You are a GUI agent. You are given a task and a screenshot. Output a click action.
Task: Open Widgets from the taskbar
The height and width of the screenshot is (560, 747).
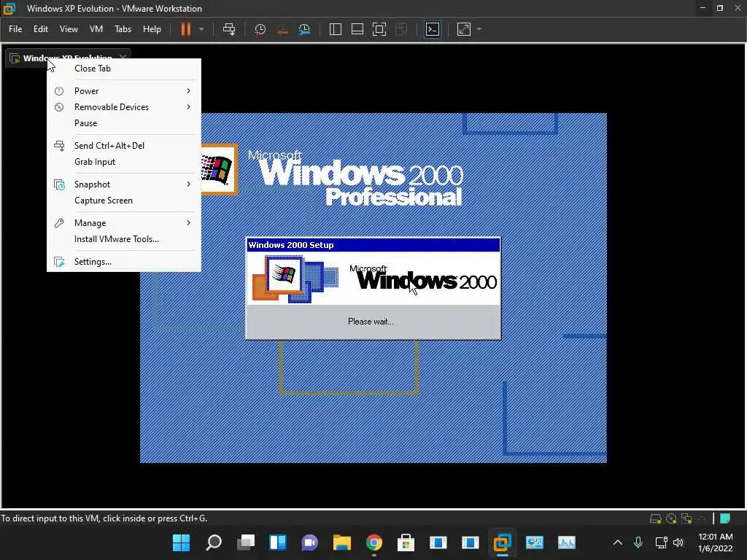click(x=278, y=542)
